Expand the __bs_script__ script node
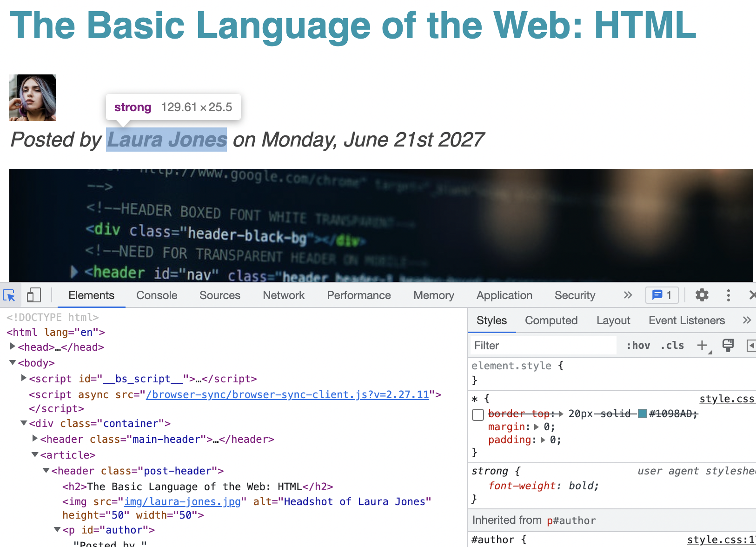This screenshot has height=547, width=756. coord(24,378)
